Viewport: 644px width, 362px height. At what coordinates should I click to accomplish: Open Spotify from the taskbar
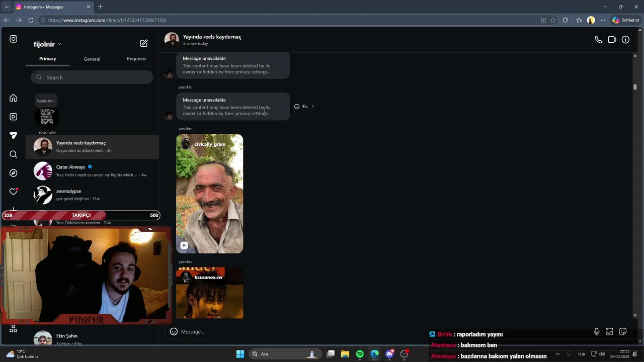(x=360, y=354)
